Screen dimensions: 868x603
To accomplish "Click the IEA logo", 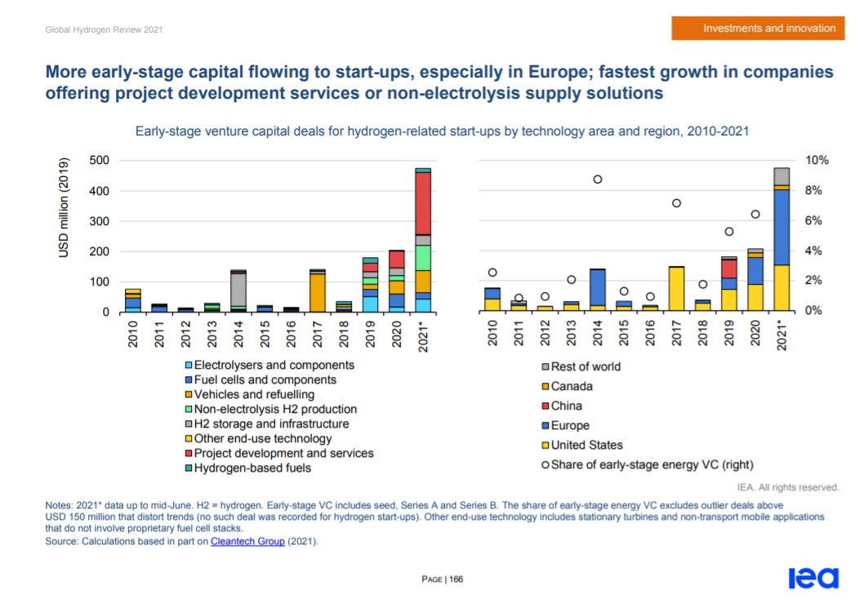I will pos(812,578).
